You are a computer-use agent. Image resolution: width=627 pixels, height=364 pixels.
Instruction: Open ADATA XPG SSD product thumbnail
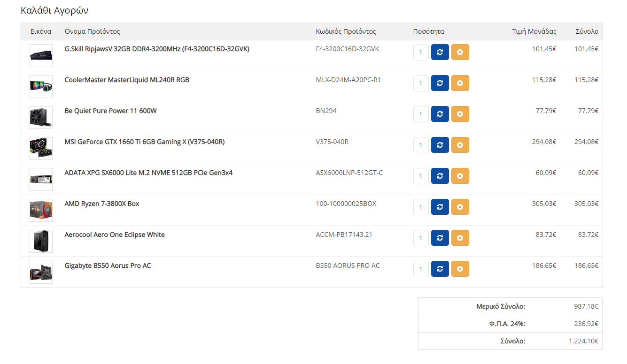pyautogui.click(x=41, y=179)
